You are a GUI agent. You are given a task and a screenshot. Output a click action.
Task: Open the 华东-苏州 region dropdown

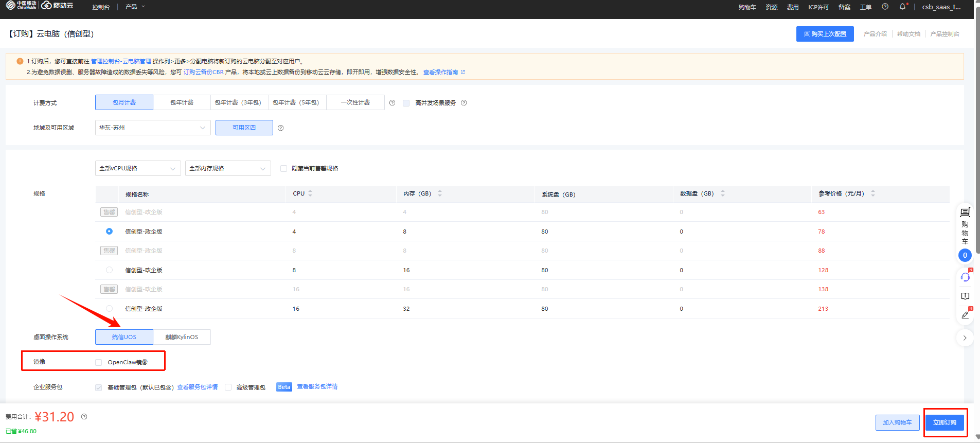coord(153,128)
